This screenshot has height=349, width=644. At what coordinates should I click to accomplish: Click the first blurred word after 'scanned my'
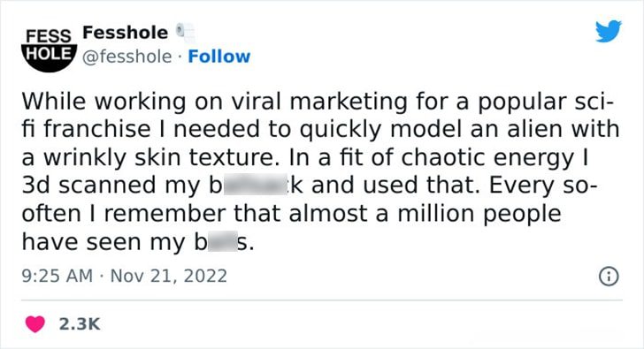257,185
